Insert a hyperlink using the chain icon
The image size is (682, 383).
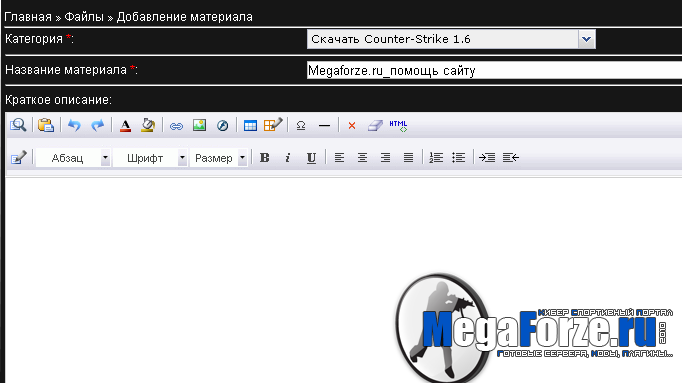tap(176, 126)
